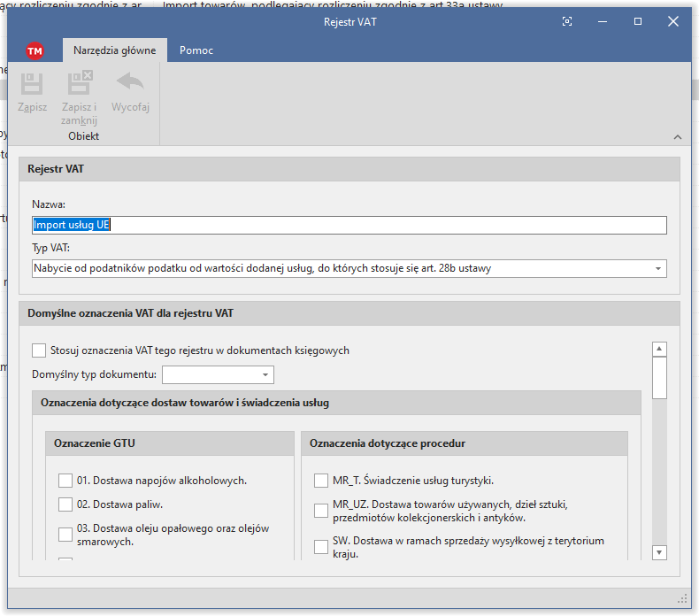Tick the MR_T. Świadczenie usług turystyki box
699x616 pixels.
coord(321,481)
